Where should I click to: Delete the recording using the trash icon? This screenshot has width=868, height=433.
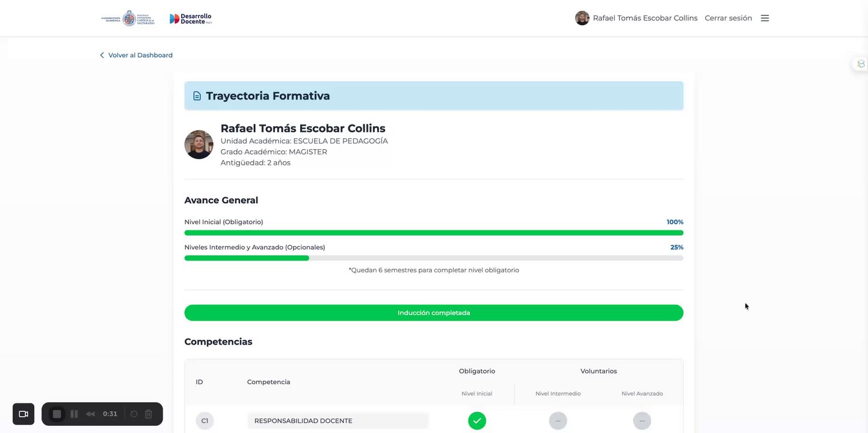point(149,414)
